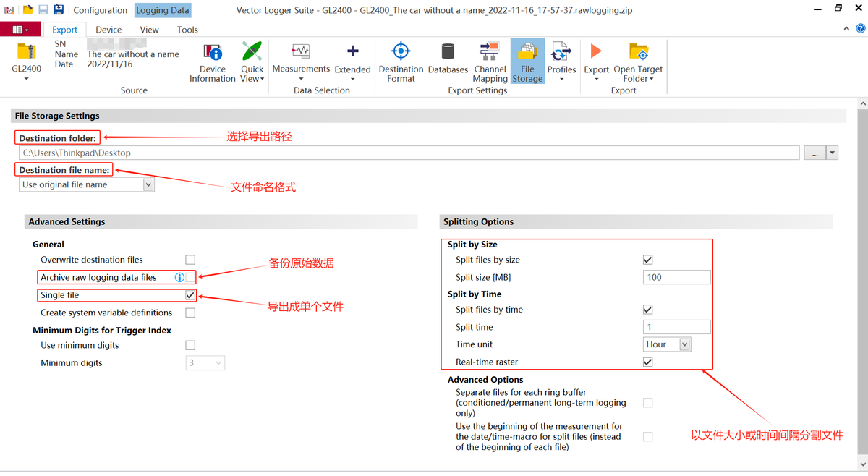Open the Destination file name dropdown

148,184
